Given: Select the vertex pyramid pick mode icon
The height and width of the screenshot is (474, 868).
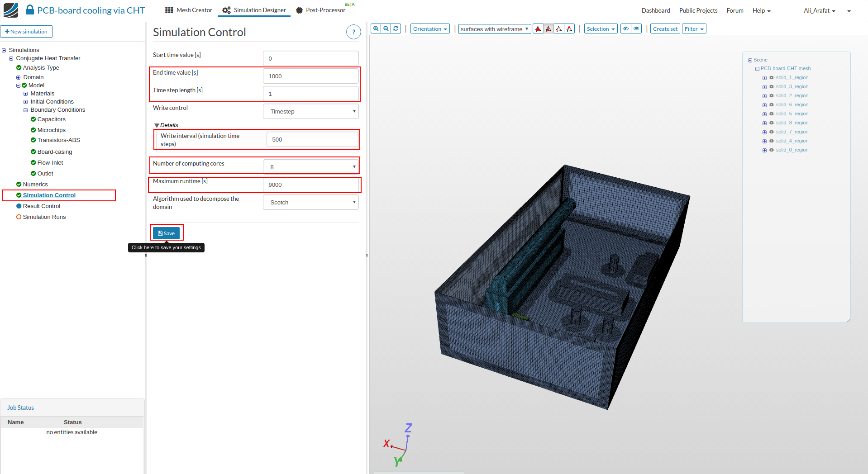Looking at the screenshot, I should (570, 29).
